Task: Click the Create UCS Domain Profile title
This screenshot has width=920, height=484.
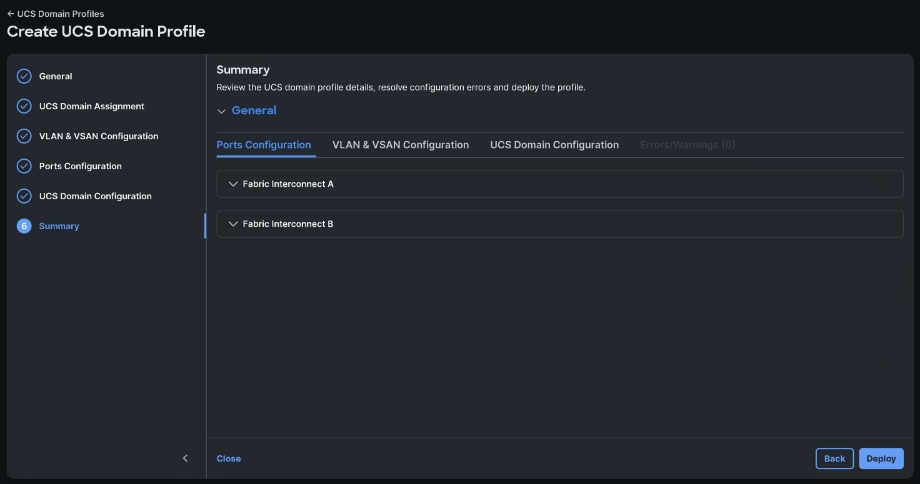Action: tap(106, 32)
